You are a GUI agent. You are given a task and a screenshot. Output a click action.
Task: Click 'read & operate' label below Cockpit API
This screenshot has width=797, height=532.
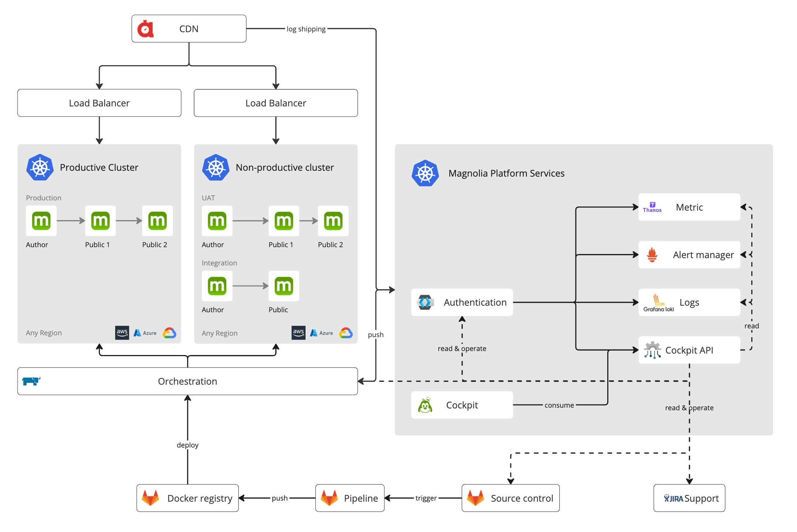(689, 408)
